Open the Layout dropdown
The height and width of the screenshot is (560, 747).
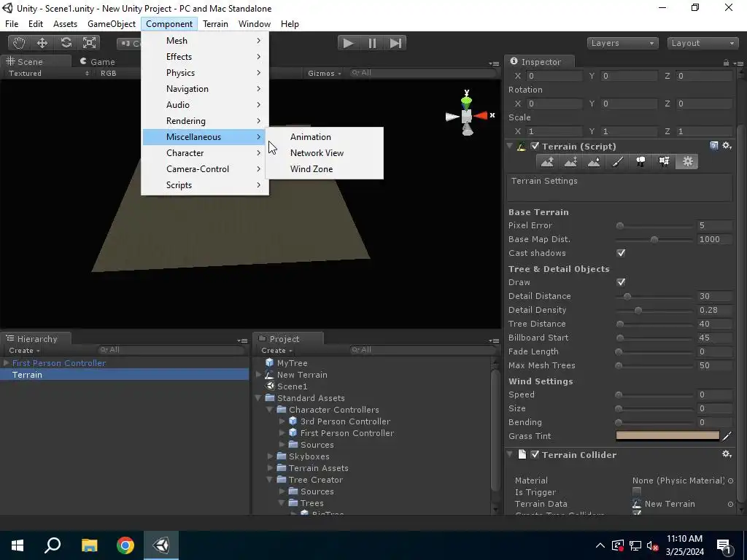point(703,43)
